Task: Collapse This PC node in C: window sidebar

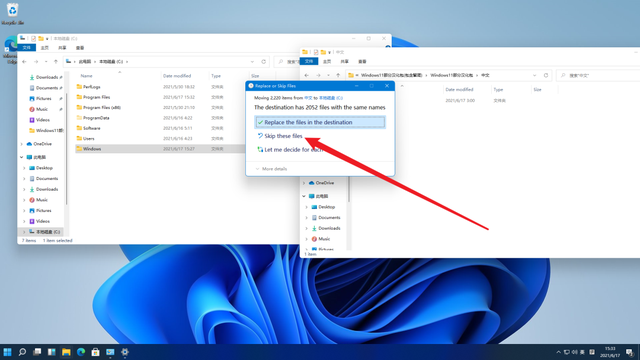Action: click(x=22, y=157)
